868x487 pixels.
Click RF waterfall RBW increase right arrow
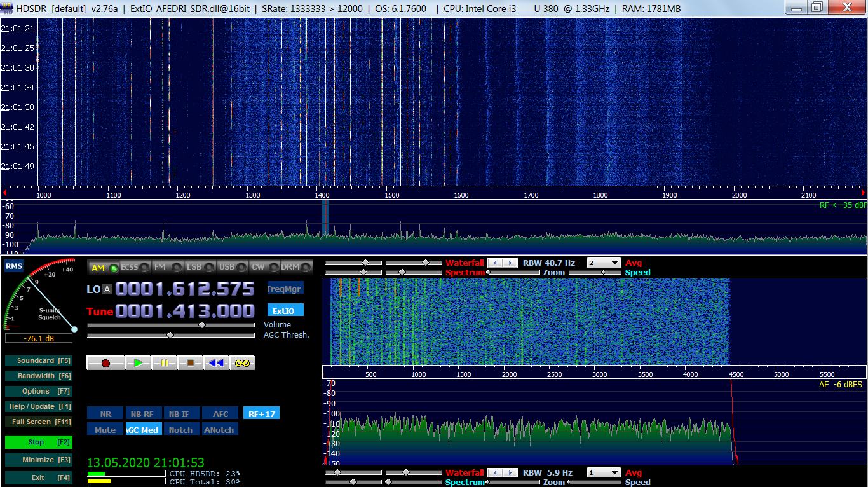click(x=510, y=263)
